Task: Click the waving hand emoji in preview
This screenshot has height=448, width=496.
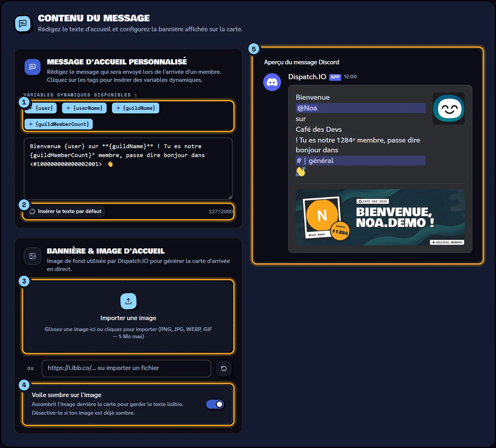Action: pos(301,171)
